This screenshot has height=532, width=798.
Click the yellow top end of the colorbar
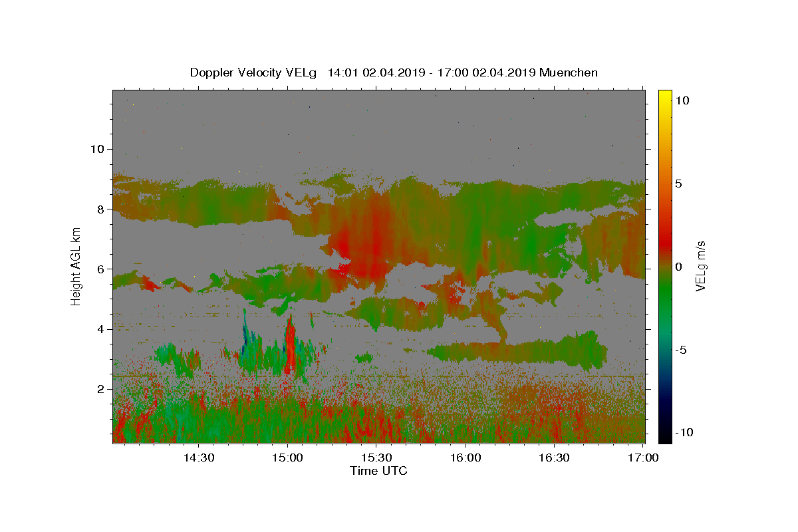click(x=664, y=94)
